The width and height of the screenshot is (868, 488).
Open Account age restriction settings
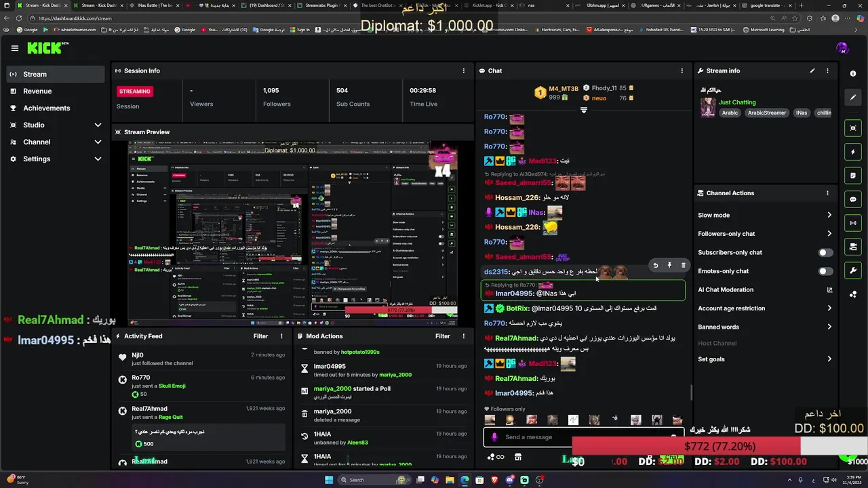(x=765, y=308)
